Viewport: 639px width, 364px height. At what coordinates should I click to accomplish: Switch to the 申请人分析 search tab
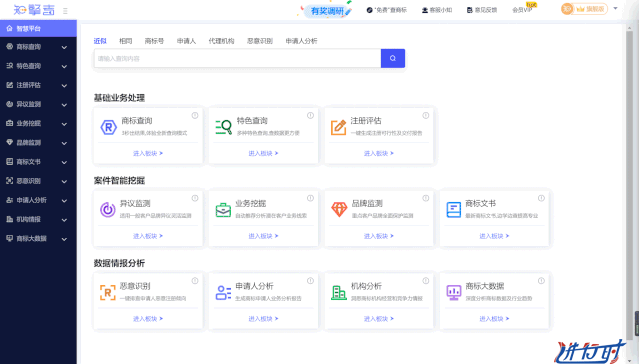tap(301, 41)
